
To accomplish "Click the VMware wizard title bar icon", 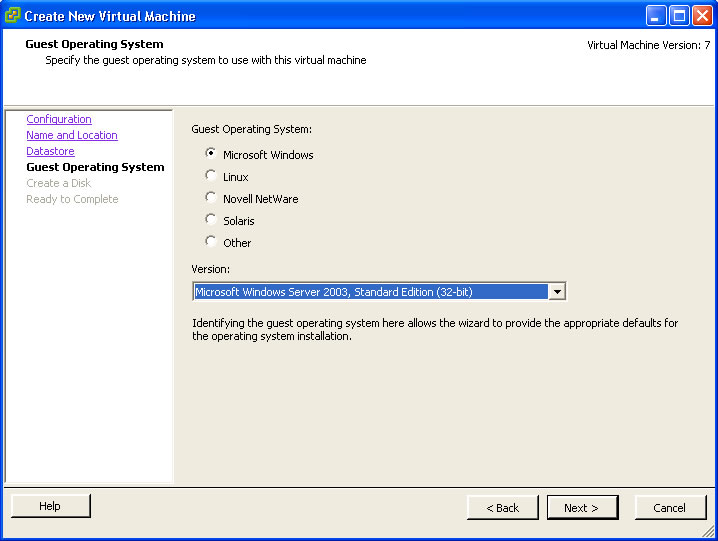I will [x=12, y=16].
